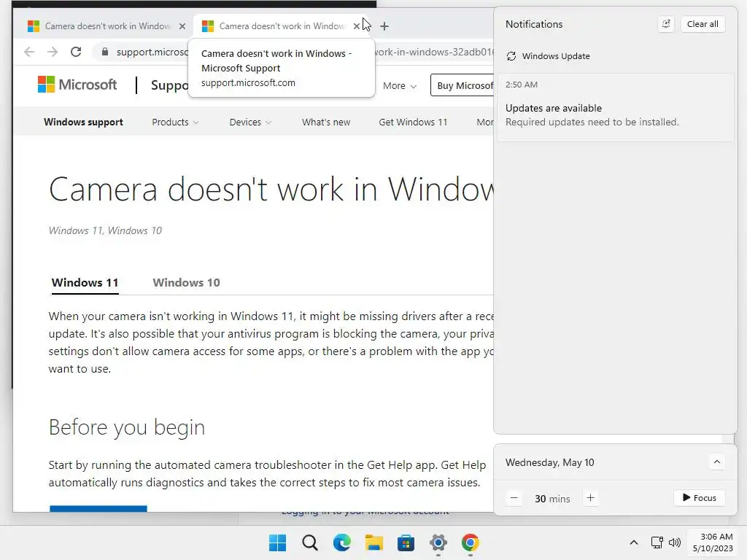The width and height of the screenshot is (747, 560).
Task: Expand the Products dropdown
Action: point(175,122)
